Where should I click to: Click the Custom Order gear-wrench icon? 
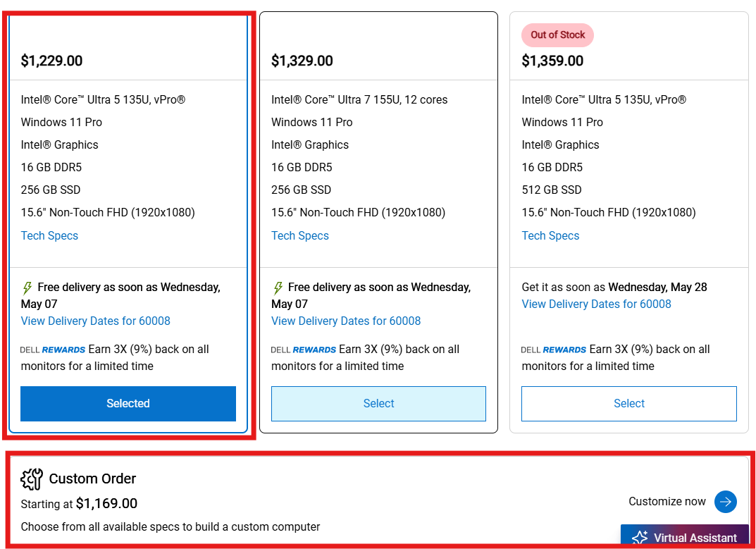point(32,479)
